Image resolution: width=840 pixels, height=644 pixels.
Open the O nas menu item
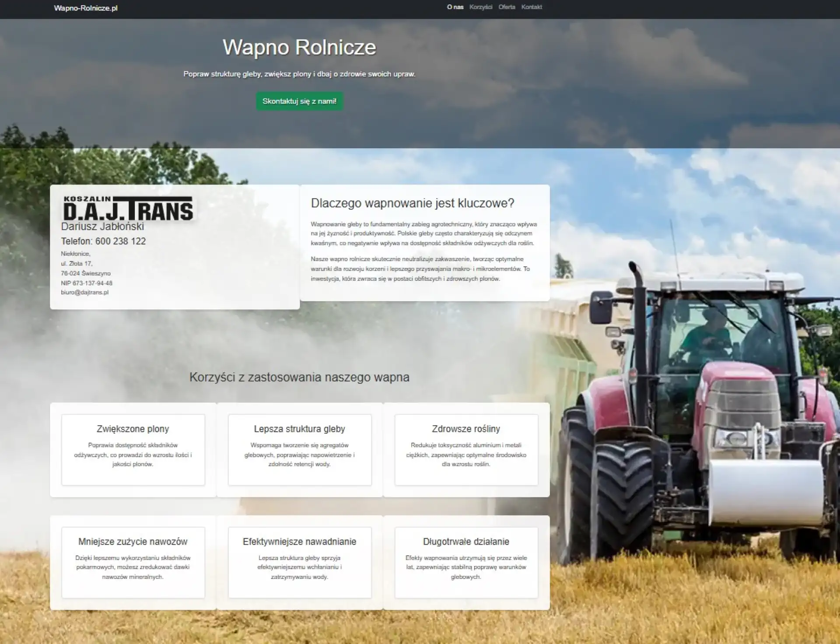coord(455,7)
